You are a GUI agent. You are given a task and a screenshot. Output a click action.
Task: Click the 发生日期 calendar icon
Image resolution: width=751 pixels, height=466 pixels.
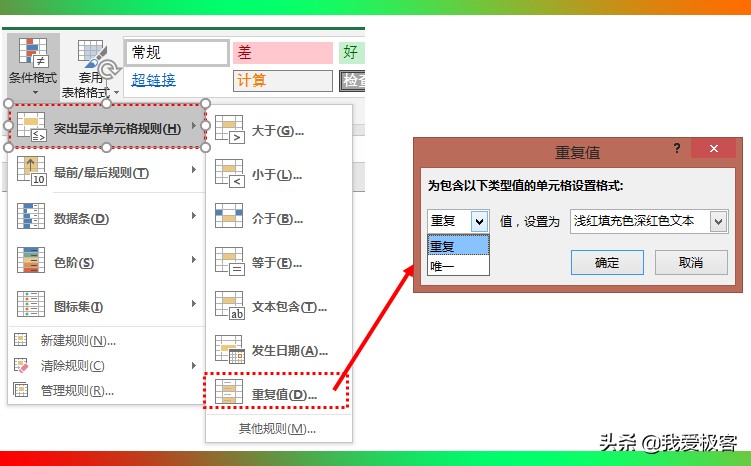[230, 350]
